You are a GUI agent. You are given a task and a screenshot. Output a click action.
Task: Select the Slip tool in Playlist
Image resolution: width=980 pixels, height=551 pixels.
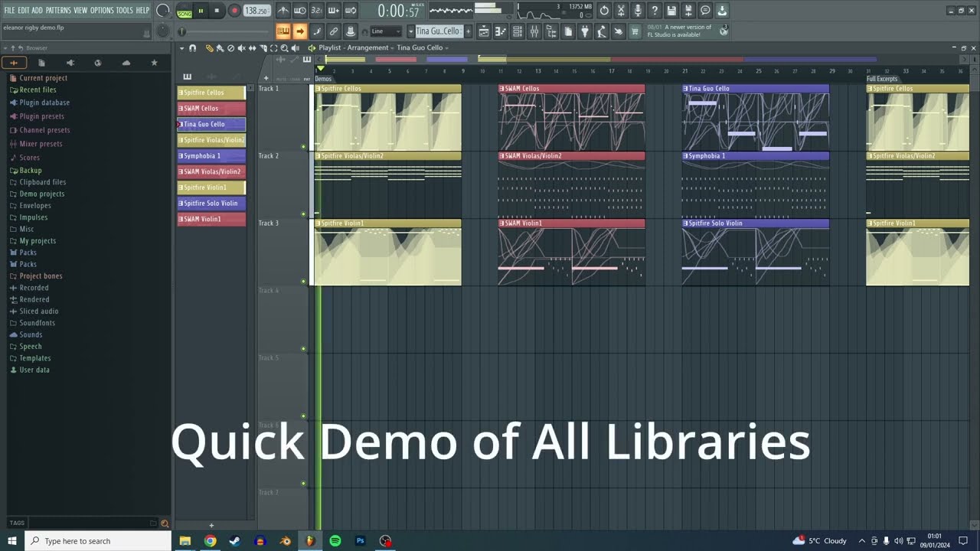(252, 48)
